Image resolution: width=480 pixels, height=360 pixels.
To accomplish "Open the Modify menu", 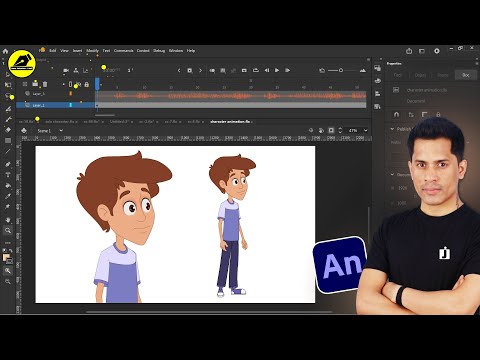I will coord(92,51).
